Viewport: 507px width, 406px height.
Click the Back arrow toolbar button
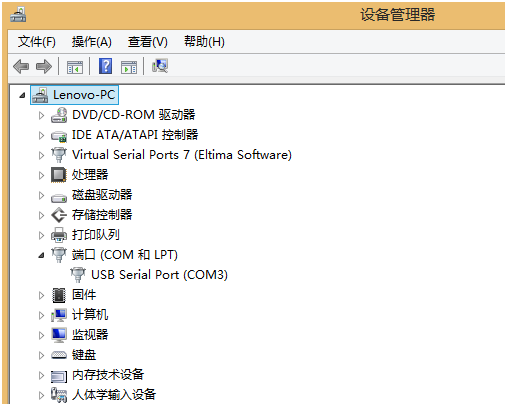tap(21, 66)
